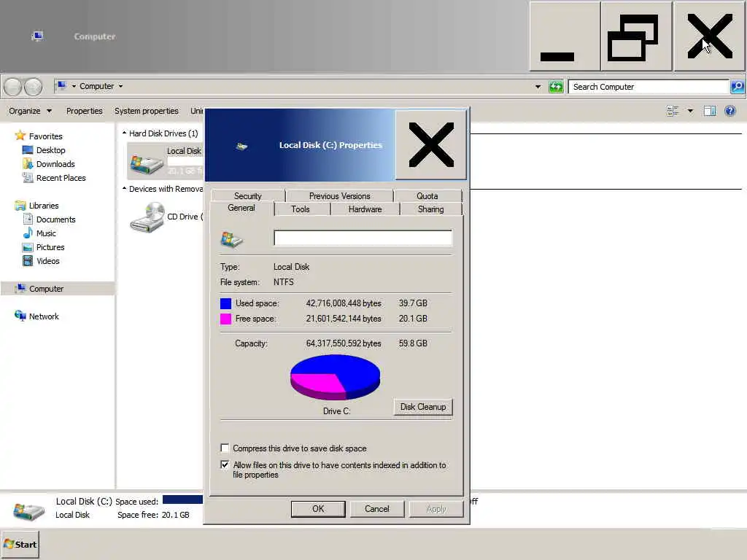Select the General tab
This screenshot has height=560, width=747.
tap(241, 208)
